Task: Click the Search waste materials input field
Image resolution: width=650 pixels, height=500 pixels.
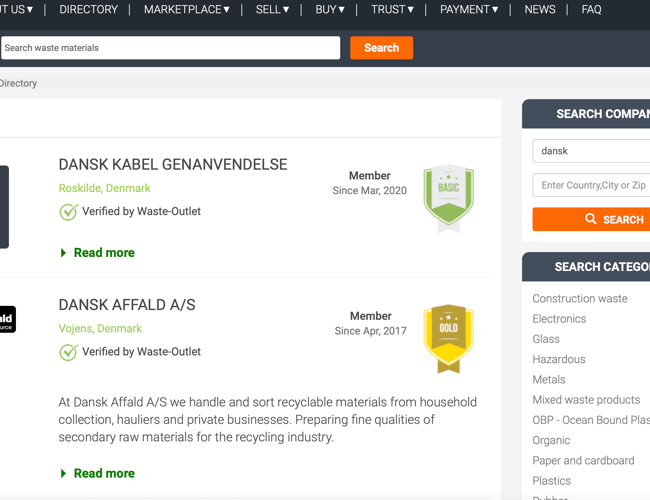Action: tap(170, 48)
